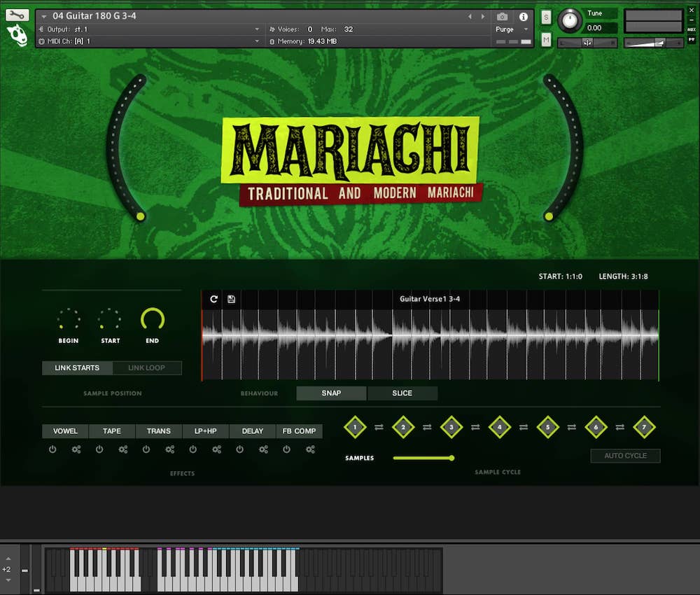
Task: Open instrument edit mode with wrench icon
Action: coord(17,15)
